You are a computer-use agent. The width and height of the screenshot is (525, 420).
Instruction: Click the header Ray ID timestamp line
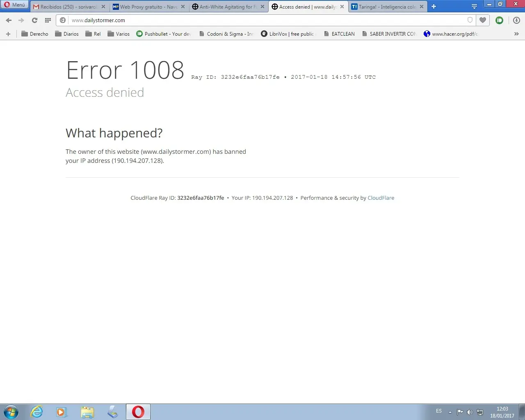[283, 77]
